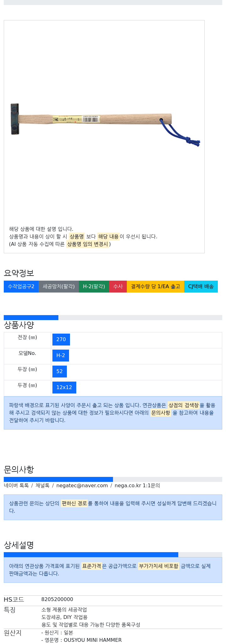This screenshot has height=644, width=226.
Task: Click the red 수사 tag
Action: point(118,287)
